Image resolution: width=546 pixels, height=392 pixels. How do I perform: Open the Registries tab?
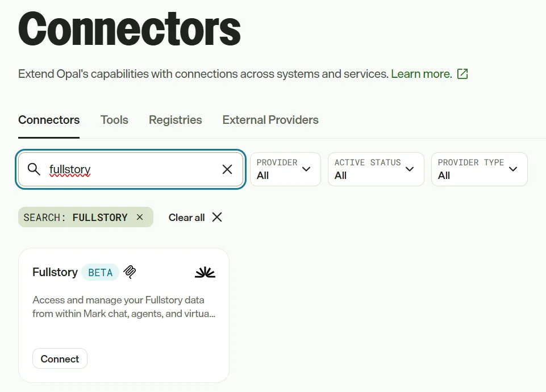(175, 120)
